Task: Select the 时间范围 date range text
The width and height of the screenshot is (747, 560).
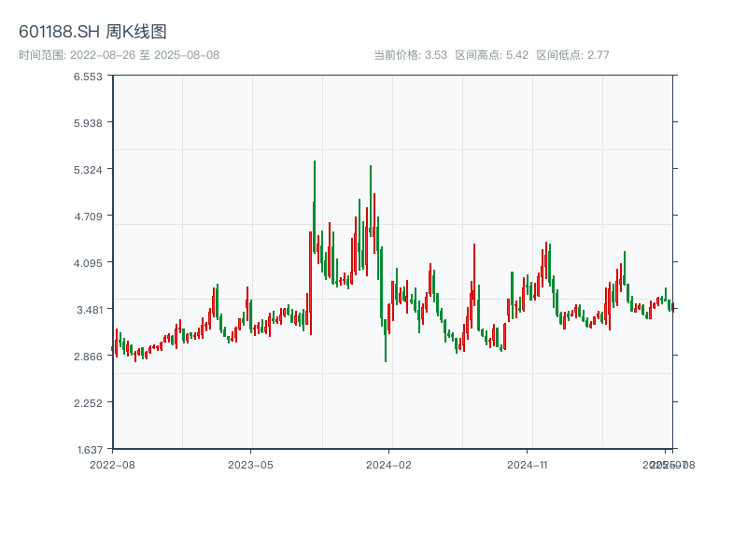Action: 119,55
